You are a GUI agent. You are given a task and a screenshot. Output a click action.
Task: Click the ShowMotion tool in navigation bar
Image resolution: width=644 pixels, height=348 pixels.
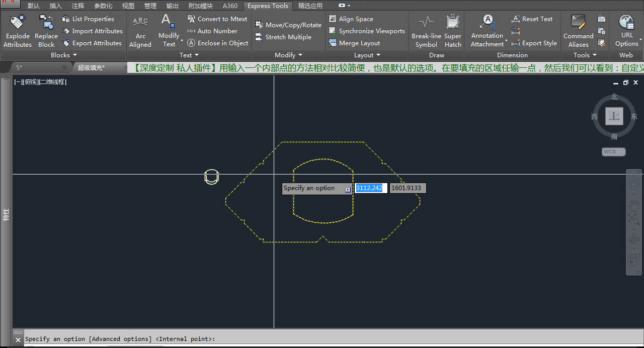[633, 260]
